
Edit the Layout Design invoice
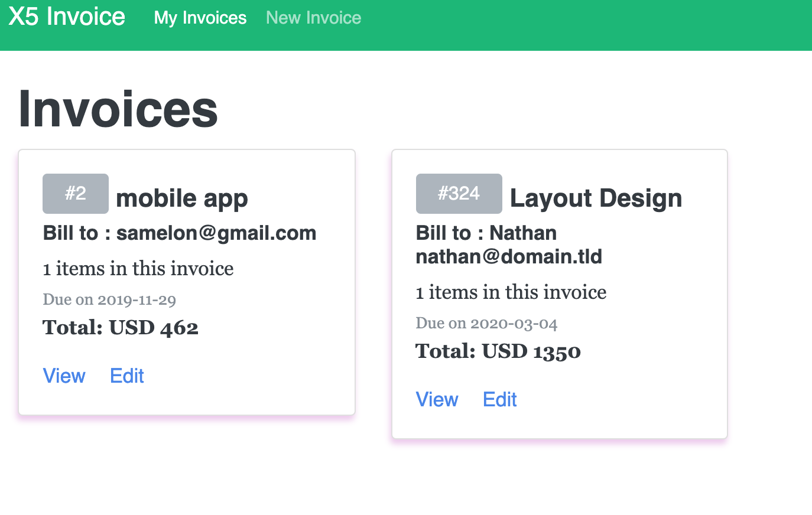(499, 399)
